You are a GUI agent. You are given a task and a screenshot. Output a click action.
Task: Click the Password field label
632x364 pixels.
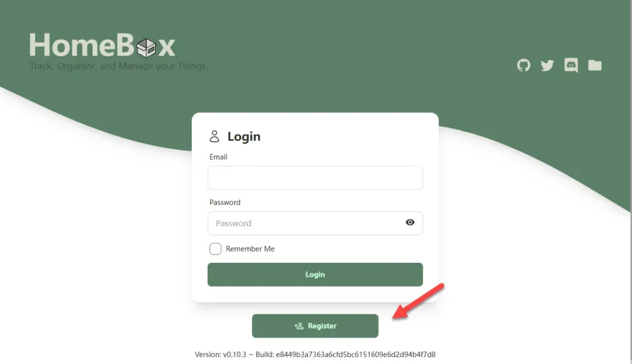point(225,202)
